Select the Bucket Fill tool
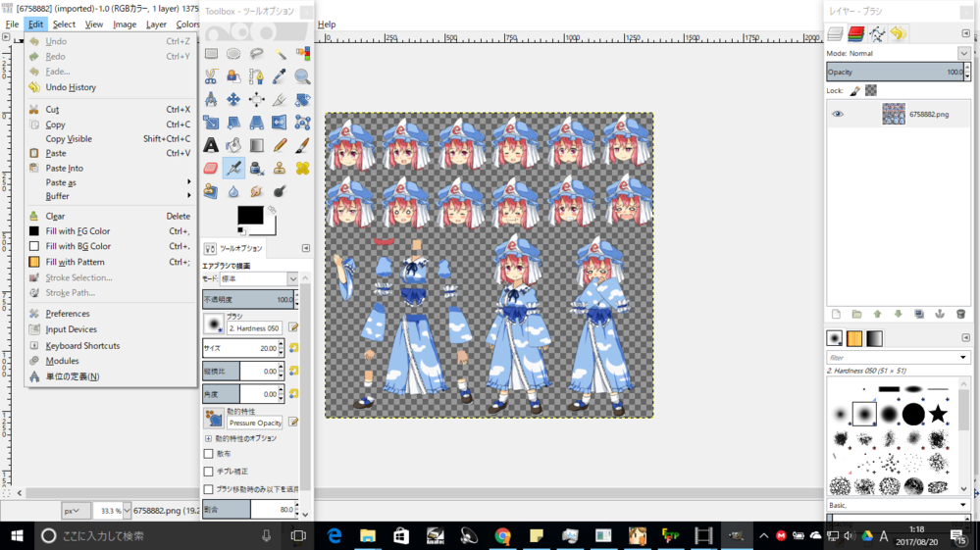 [233, 145]
